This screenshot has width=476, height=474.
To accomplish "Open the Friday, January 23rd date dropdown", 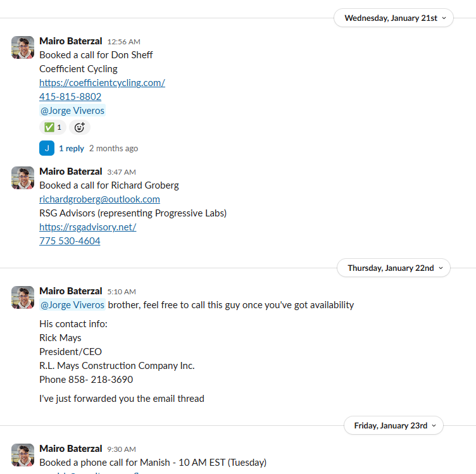I will pyautogui.click(x=394, y=425).
